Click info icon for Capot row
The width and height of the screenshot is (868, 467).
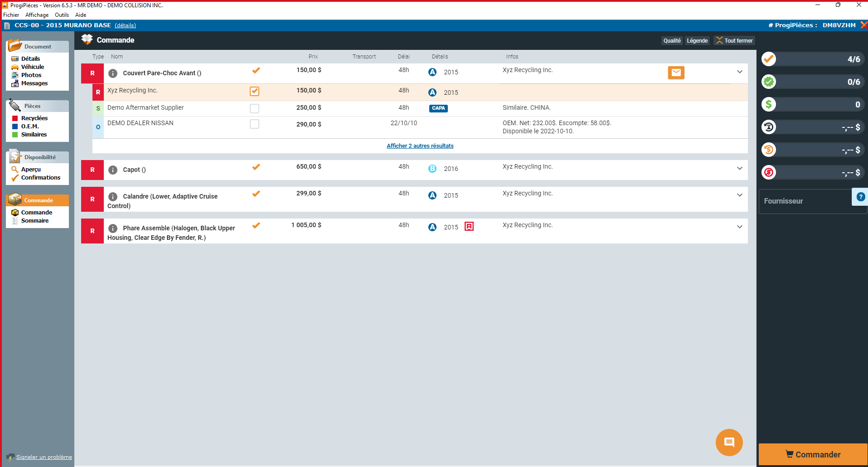[x=113, y=170]
